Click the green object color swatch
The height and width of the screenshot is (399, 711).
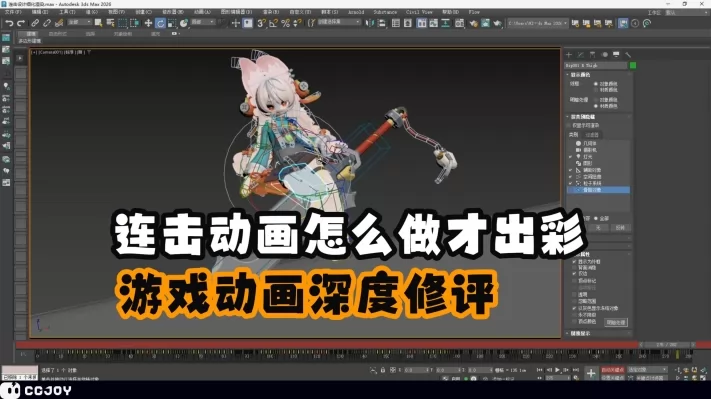[x=633, y=66]
